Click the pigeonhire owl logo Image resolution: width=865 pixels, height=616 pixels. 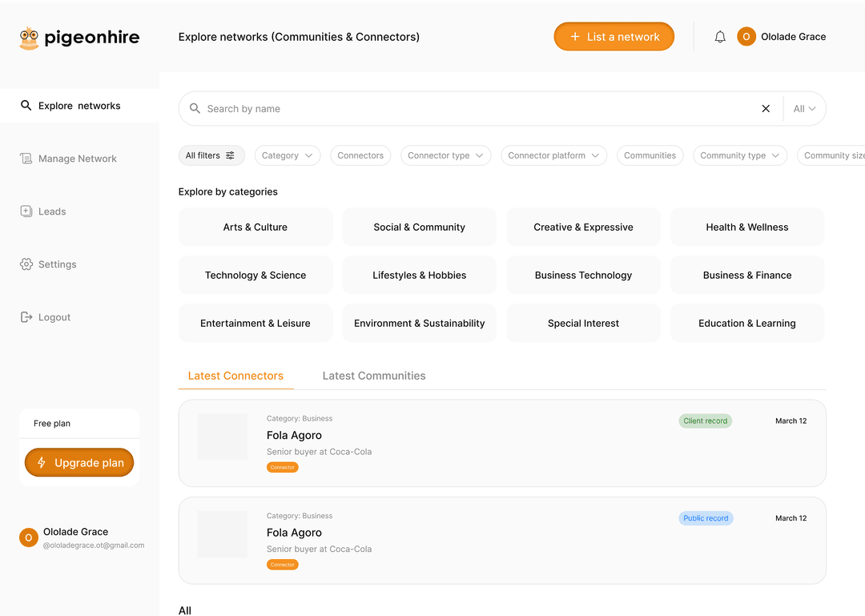pos(29,38)
